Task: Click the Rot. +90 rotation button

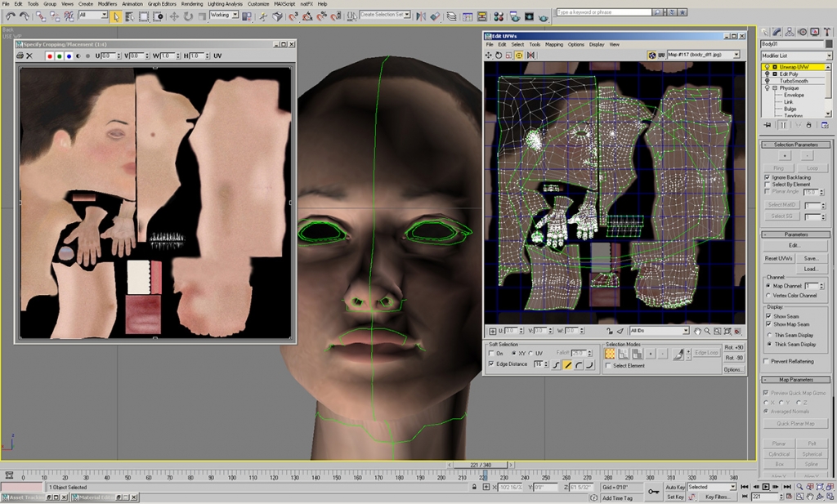Action: click(x=734, y=347)
